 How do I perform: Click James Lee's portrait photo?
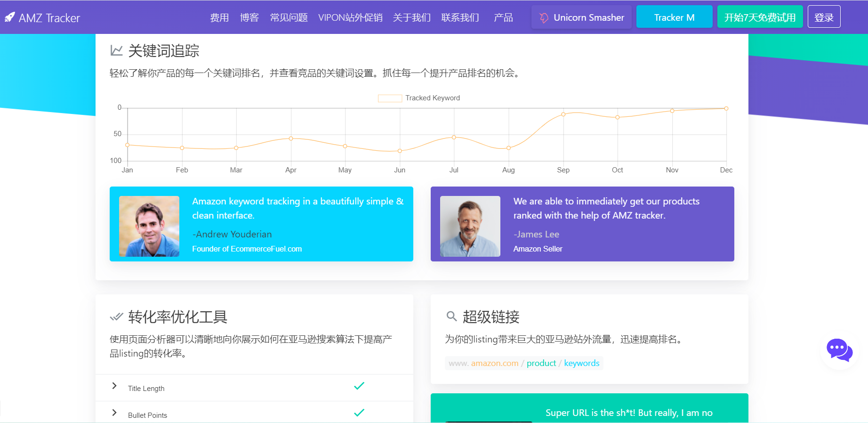click(470, 226)
